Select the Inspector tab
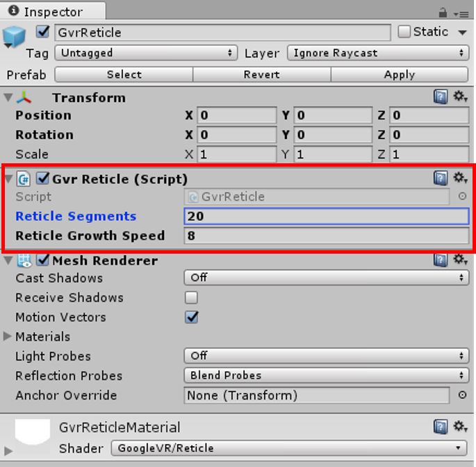 (53, 12)
